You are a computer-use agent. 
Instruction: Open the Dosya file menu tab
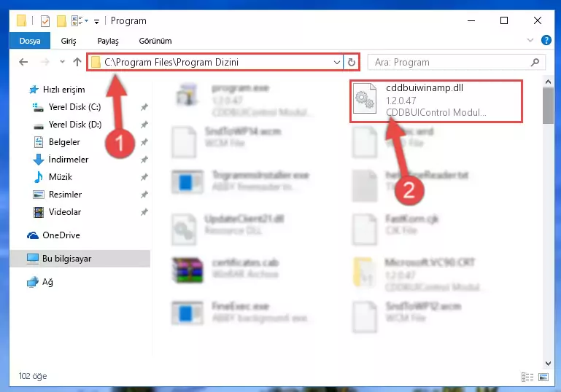30,41
